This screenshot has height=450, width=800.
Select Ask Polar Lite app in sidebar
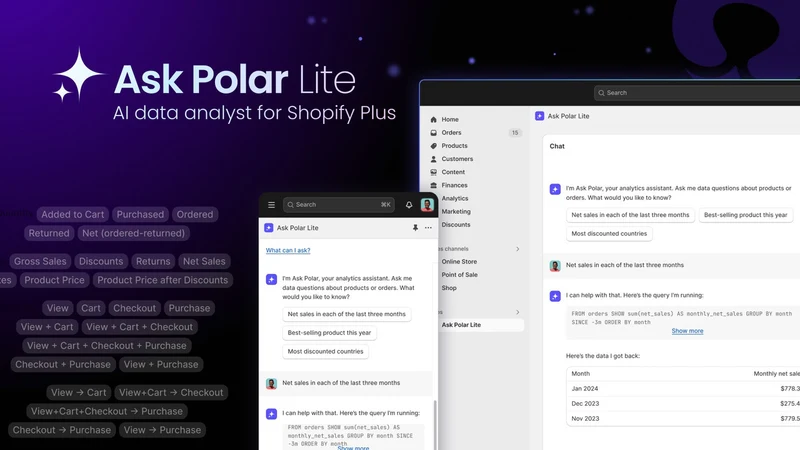(481, 325)
